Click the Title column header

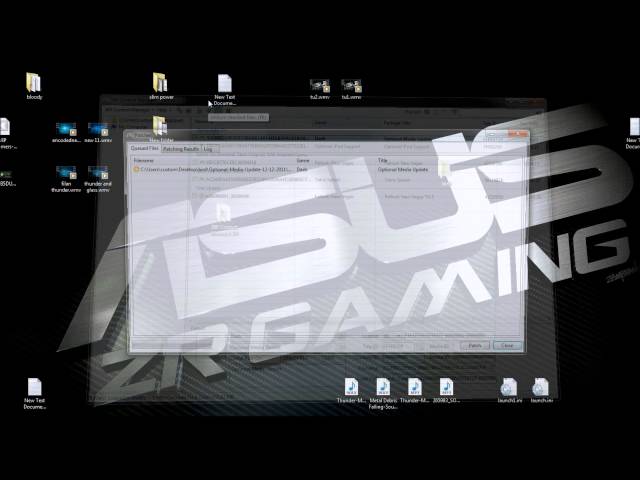click(x=382, y=160)
